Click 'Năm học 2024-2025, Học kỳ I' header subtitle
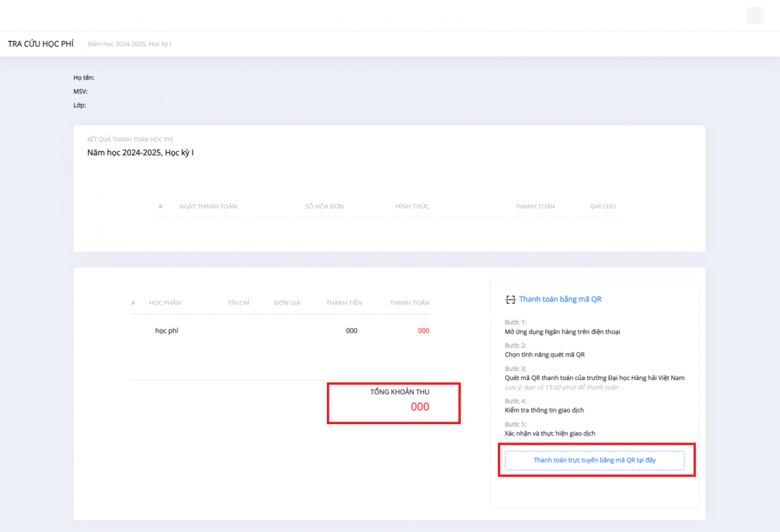 click(129, 44)
